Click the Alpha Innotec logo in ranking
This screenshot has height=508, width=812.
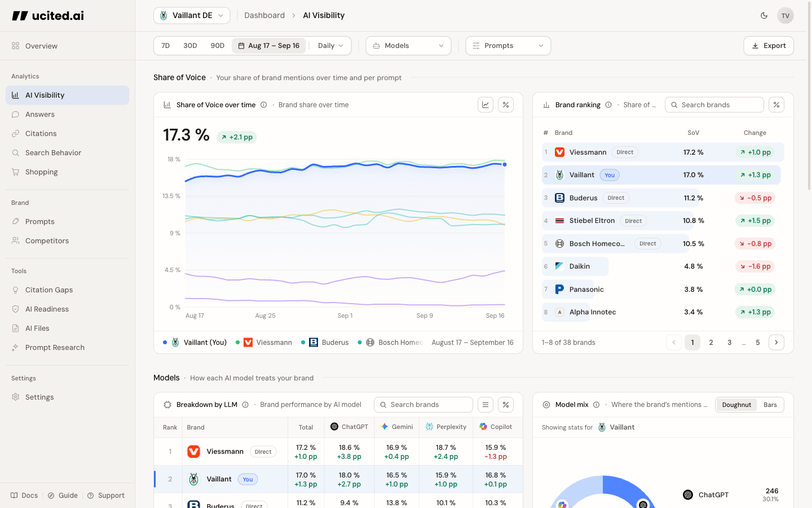[559, 312]
